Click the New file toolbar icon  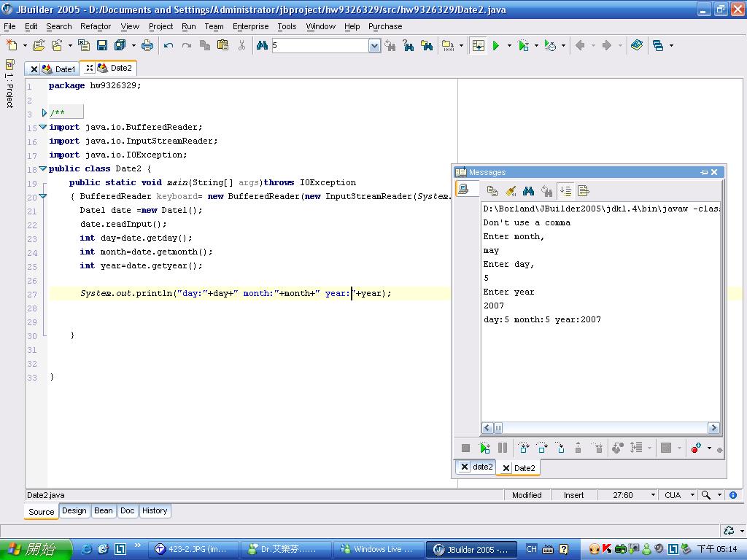click(x=12, y=45)
